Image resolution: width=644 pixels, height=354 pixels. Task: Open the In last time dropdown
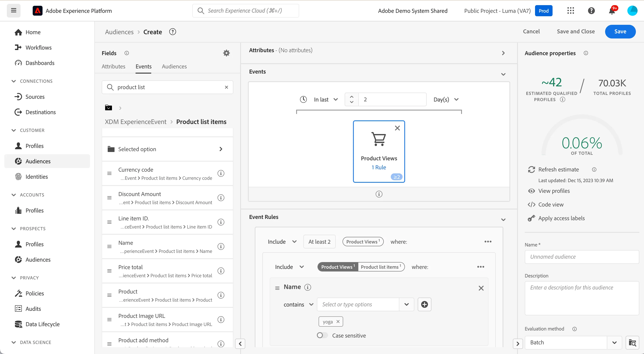pos(326,100)
